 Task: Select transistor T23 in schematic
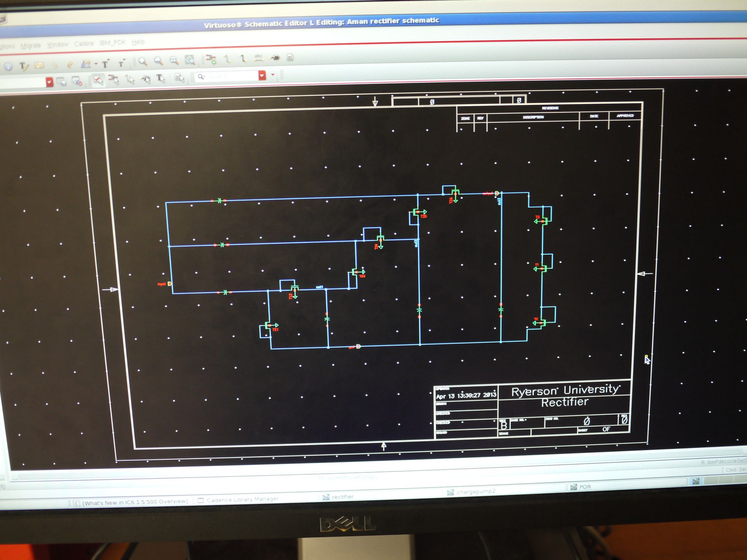(x=356, y=273)
